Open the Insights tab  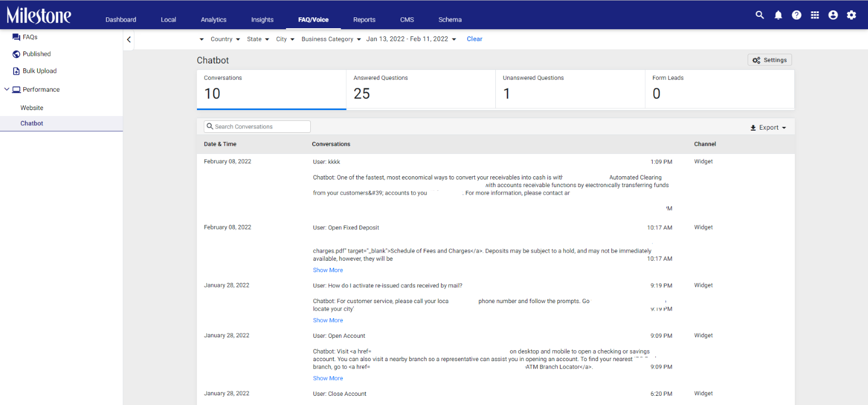coord(262,20)
